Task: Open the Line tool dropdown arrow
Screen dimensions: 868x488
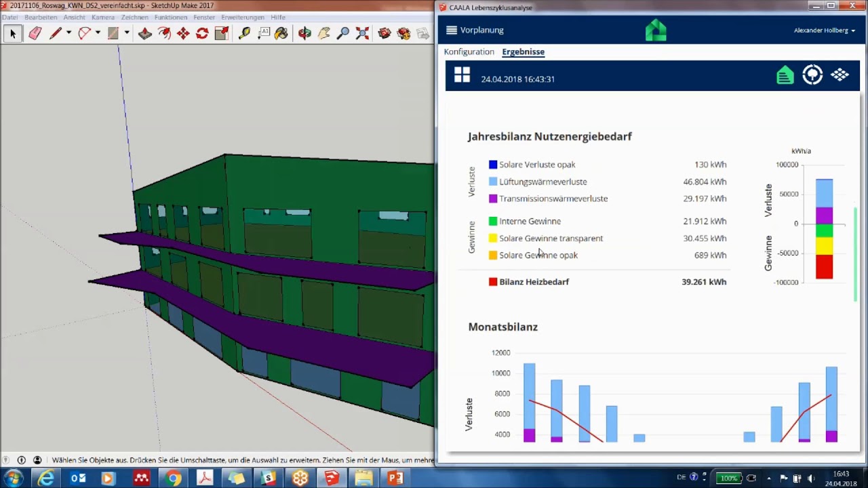Action: click(x=68, y=33)
